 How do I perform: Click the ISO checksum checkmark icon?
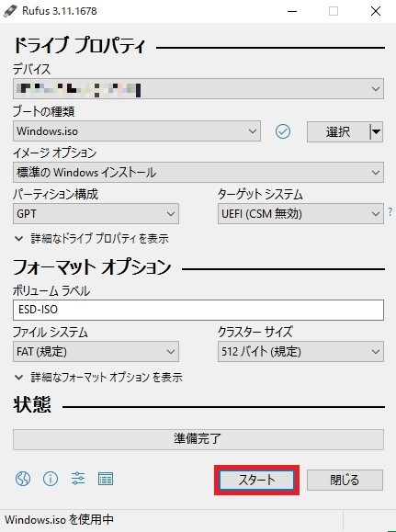283,131
